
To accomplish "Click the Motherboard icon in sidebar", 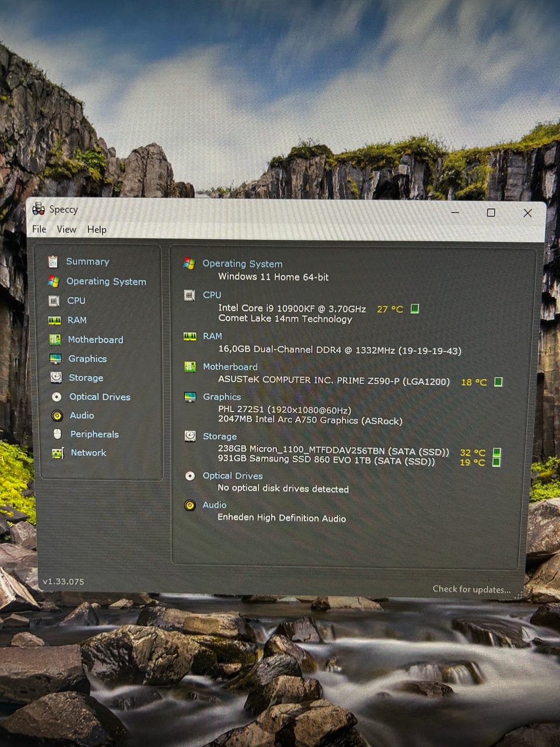I will coord(55,339).
